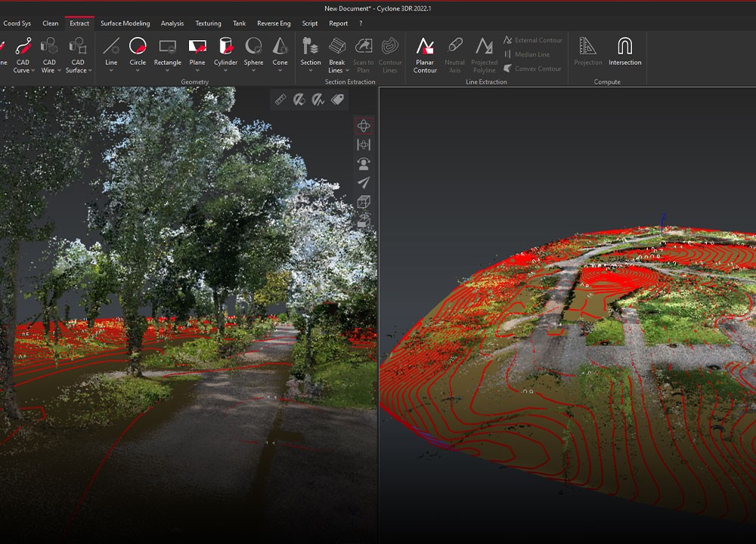Click the label tag icon in viewport
The image size is (756, 544).
337,100
